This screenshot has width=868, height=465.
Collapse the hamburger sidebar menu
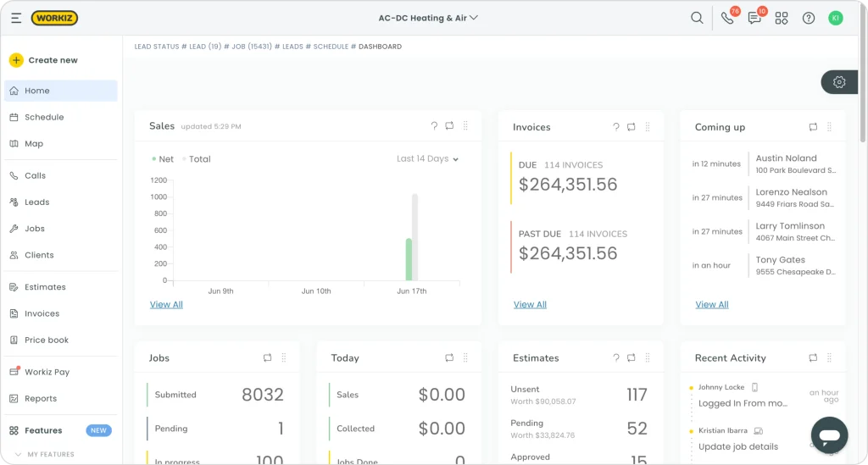(16, 18)
